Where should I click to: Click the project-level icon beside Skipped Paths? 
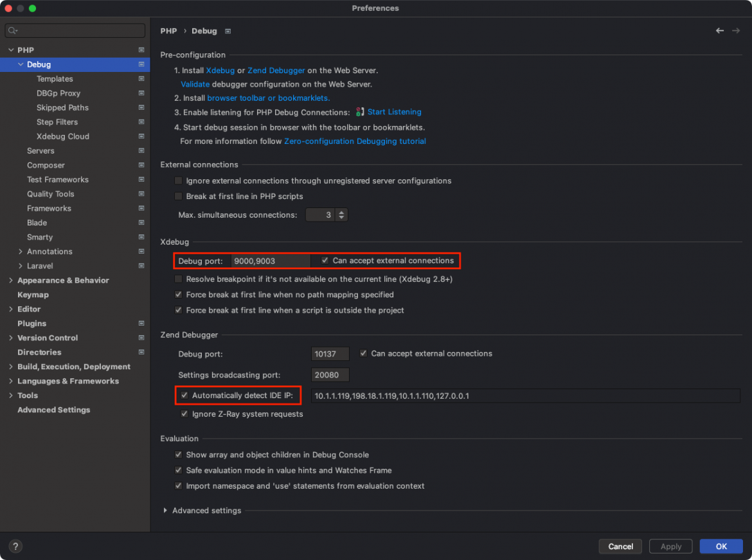pos(141,107)
